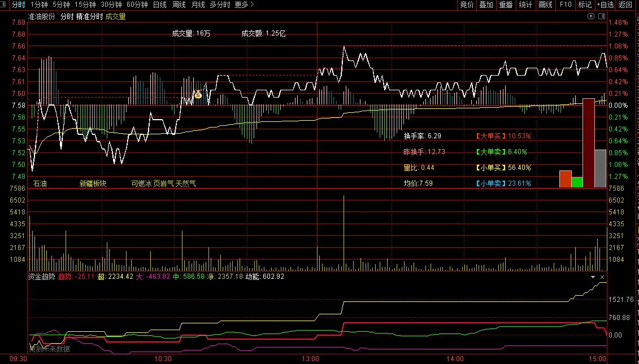Click the 13:00 time axis label
This screenshot has height=364, width=639.
[311, 359]
